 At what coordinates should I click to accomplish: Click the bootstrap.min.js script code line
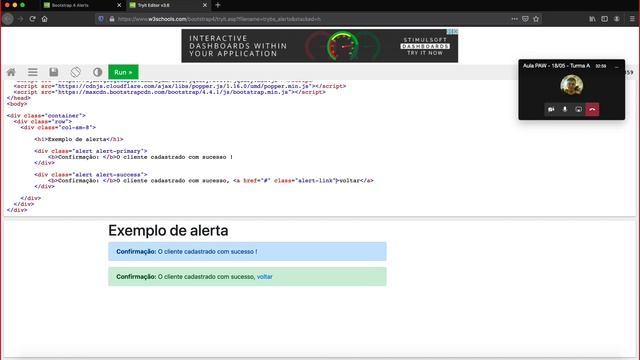(169, 92)
